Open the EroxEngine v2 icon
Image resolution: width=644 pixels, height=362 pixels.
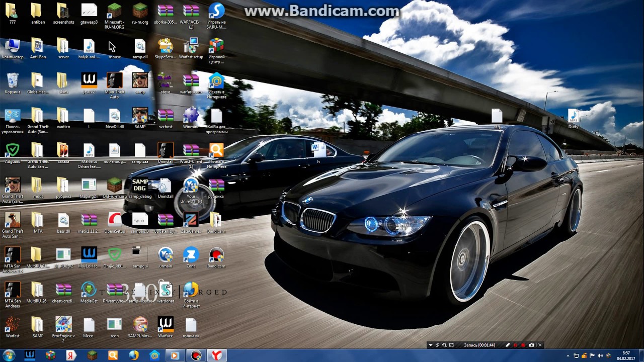[63, 330]
